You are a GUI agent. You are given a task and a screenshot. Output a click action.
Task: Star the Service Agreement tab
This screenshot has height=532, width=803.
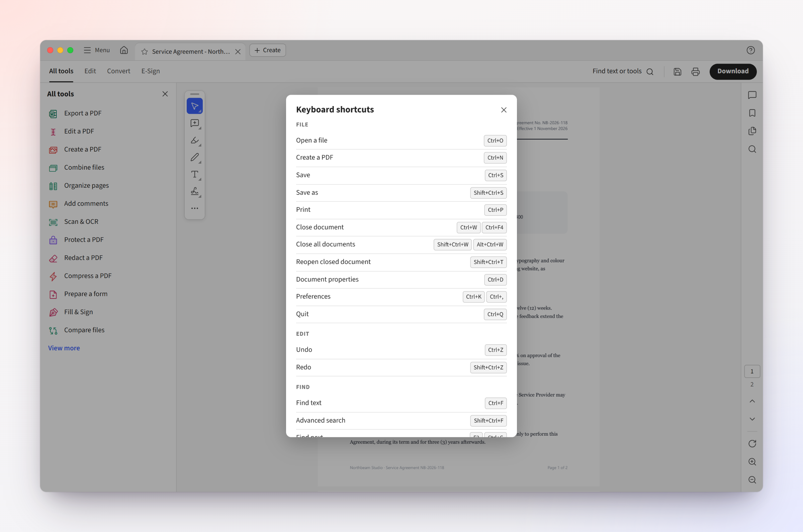click(x=145, y=52)
